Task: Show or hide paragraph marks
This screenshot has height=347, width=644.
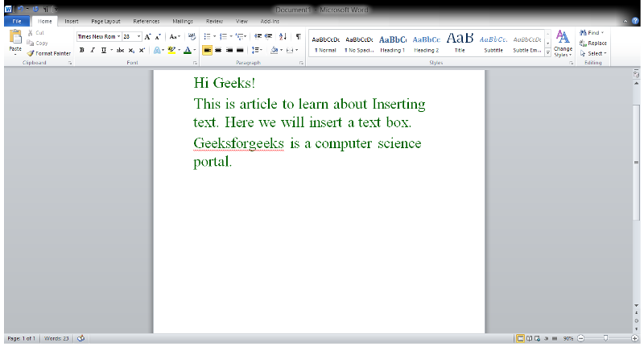Action: [x=298, y=36]
